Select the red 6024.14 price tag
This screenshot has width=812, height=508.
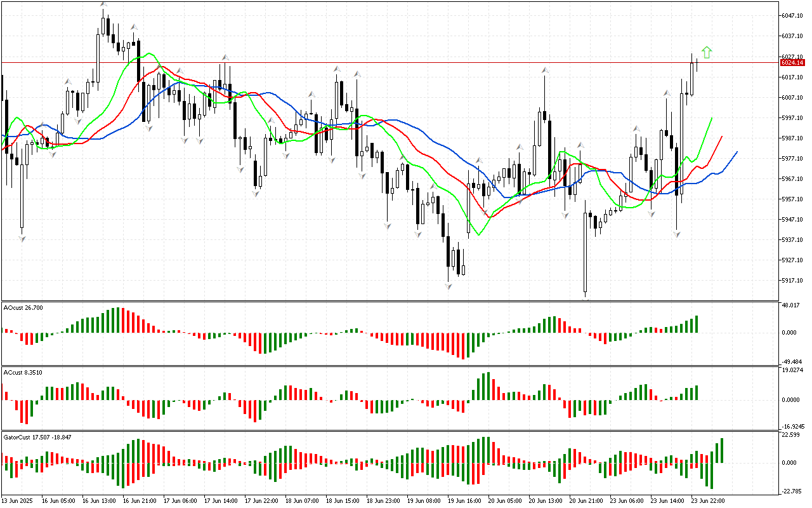pos(792,63)
